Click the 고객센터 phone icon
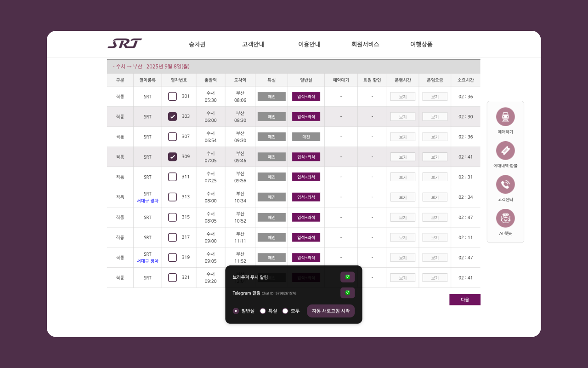Viewport: 588px width, 368px height. click(x=505, y=184)
